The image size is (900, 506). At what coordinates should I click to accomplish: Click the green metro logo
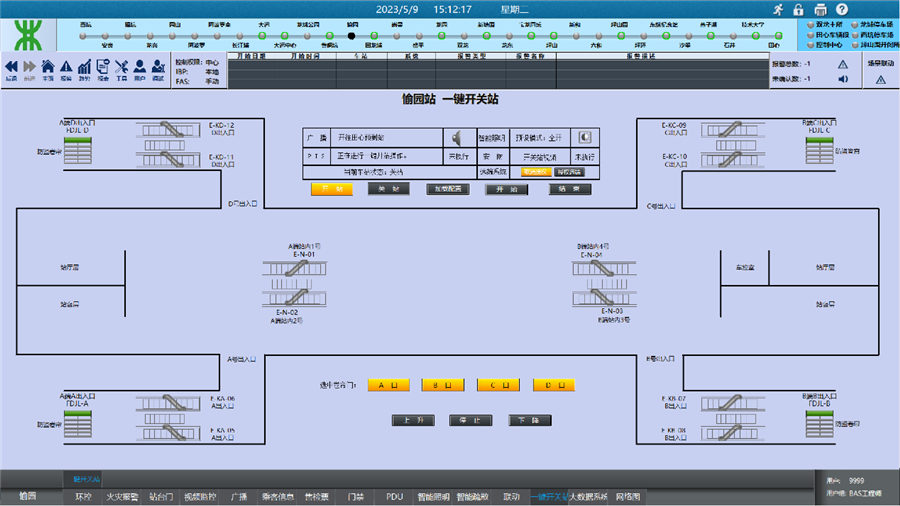click(x=28, y=35)
